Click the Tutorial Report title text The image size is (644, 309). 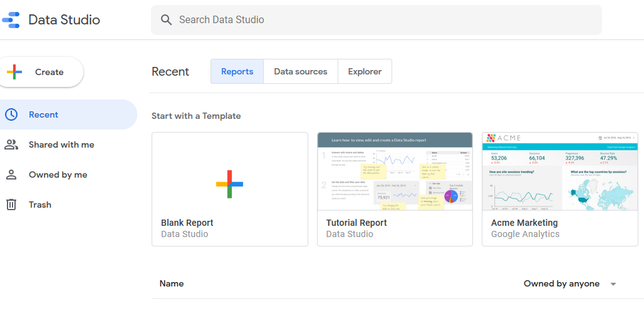point(356,223)
